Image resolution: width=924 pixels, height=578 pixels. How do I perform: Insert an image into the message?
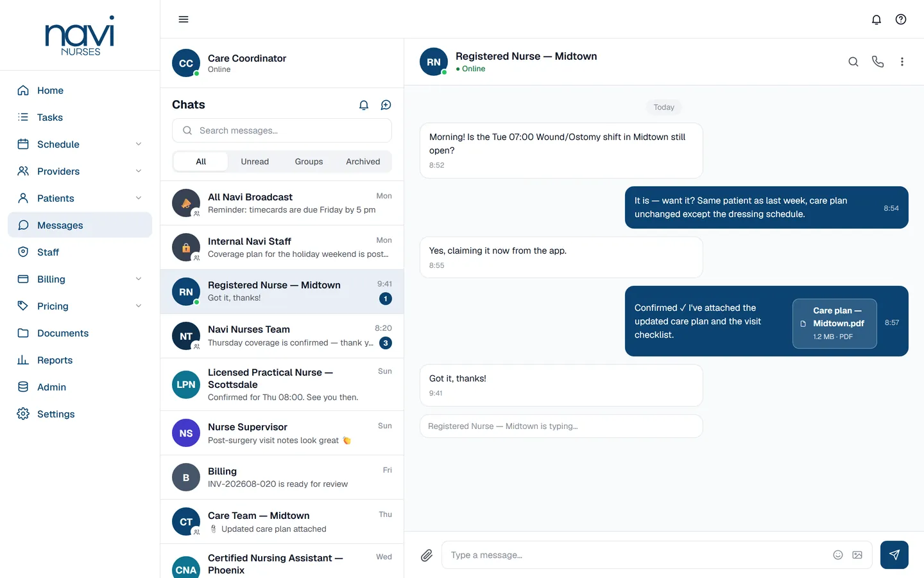[857, 555]
